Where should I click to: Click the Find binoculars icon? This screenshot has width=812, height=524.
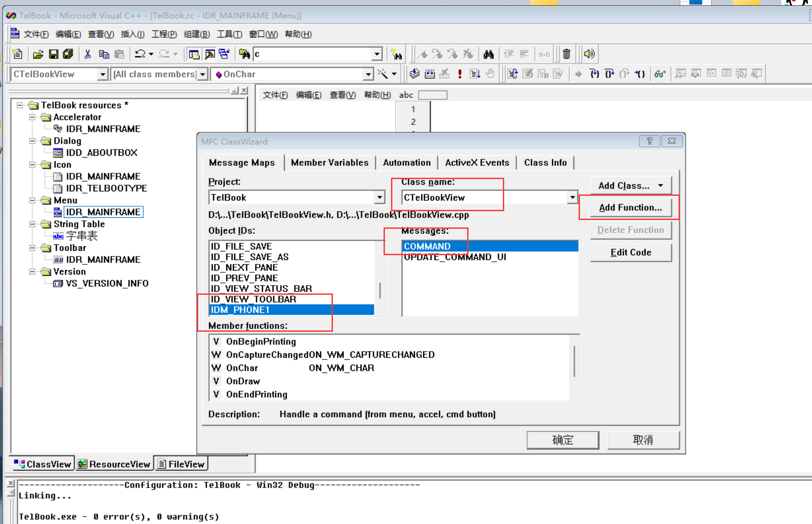(488, 54)
